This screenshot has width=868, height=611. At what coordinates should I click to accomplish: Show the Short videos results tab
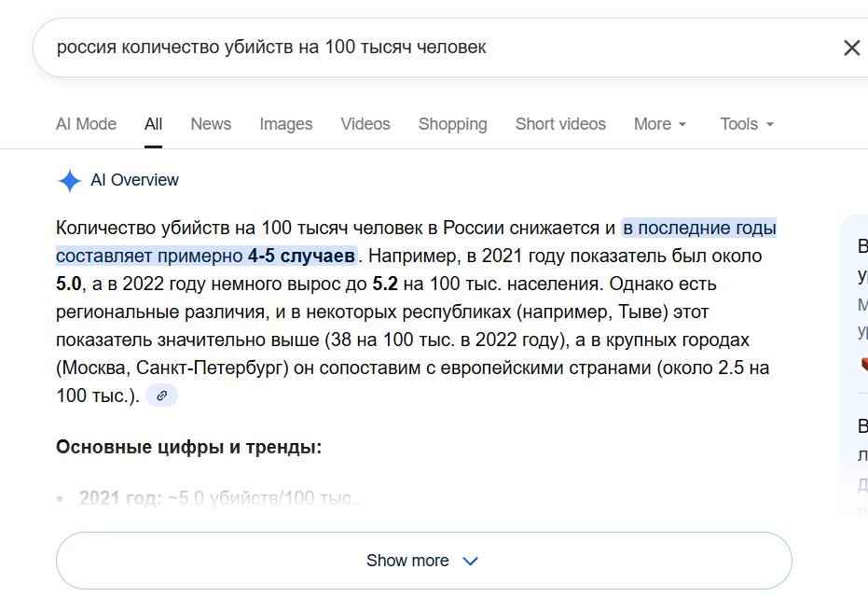tap(560, 124)
